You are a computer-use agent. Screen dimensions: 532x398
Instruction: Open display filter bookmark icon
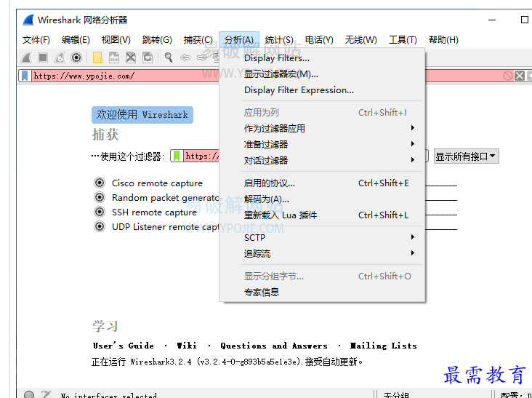coord(25,76)
